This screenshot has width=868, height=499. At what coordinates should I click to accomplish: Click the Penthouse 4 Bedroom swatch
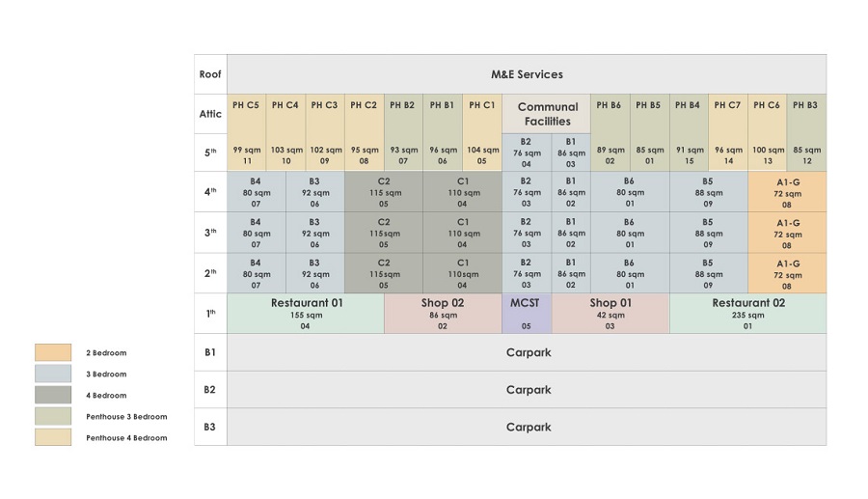53,437
